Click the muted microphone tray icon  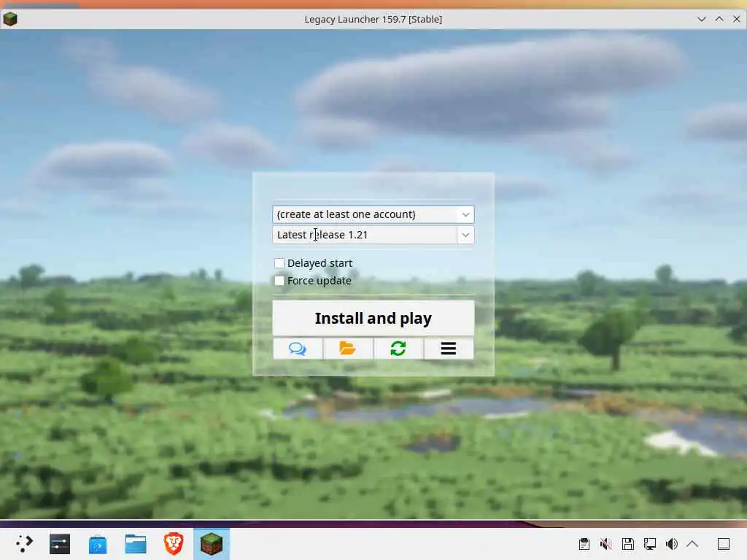coord(606,544)
